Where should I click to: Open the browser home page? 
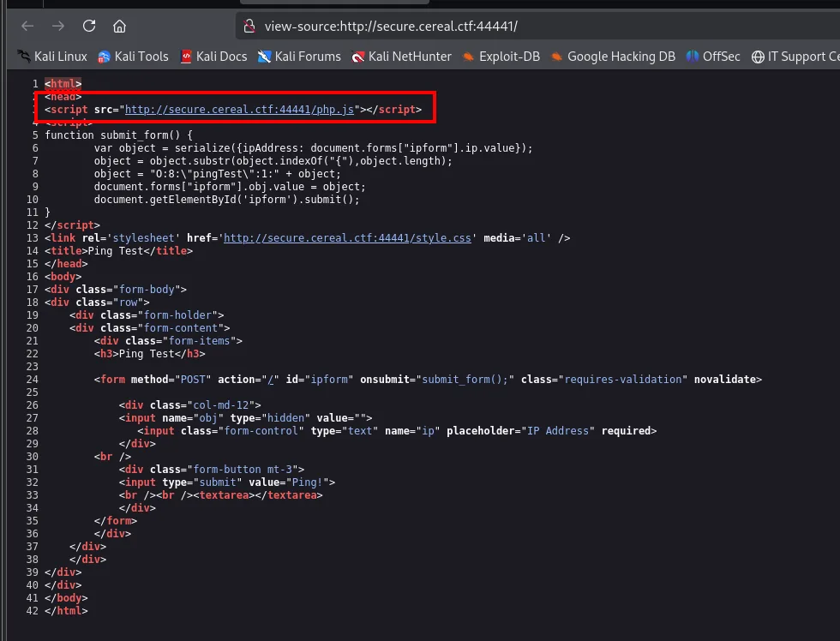119,26
